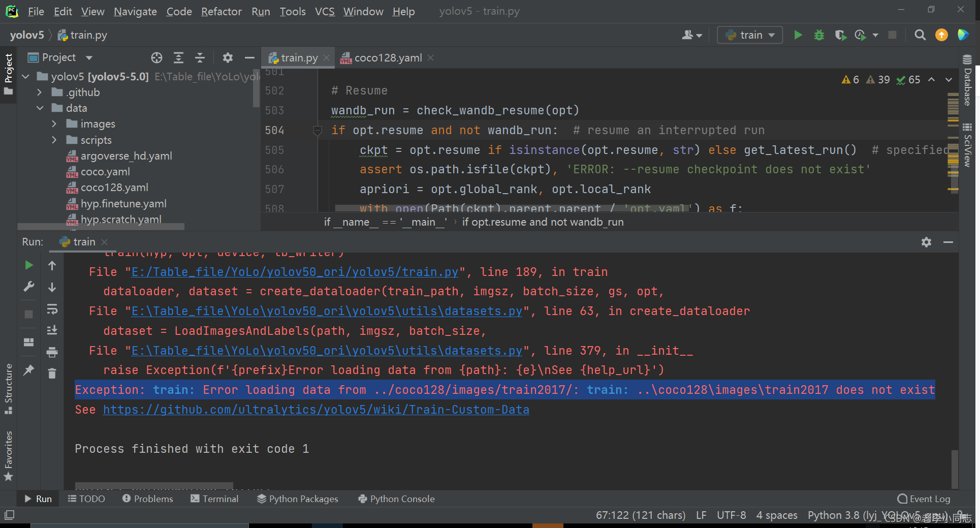Rerun train in Run panel
980x528 pixels.
point(29,265)
